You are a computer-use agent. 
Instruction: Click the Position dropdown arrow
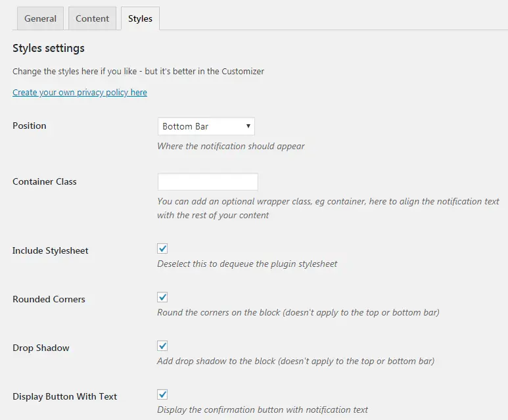[x=248, y=126]
